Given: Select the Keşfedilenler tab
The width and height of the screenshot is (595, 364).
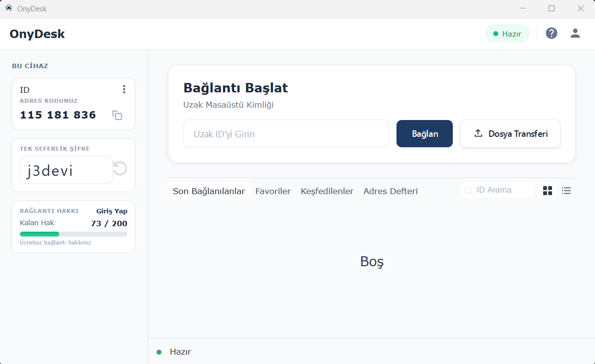Looking at the screenshot, I should [x=327, y=191].
